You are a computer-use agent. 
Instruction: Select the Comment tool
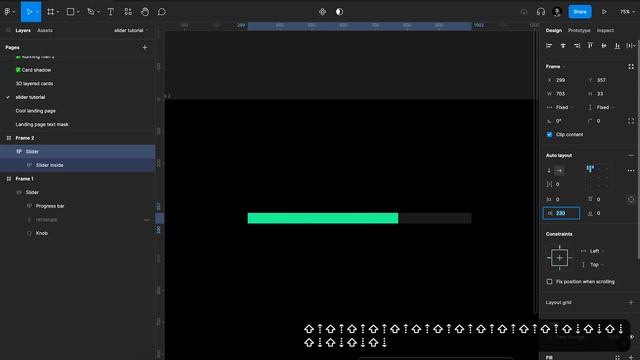click(x=162, y=12)
